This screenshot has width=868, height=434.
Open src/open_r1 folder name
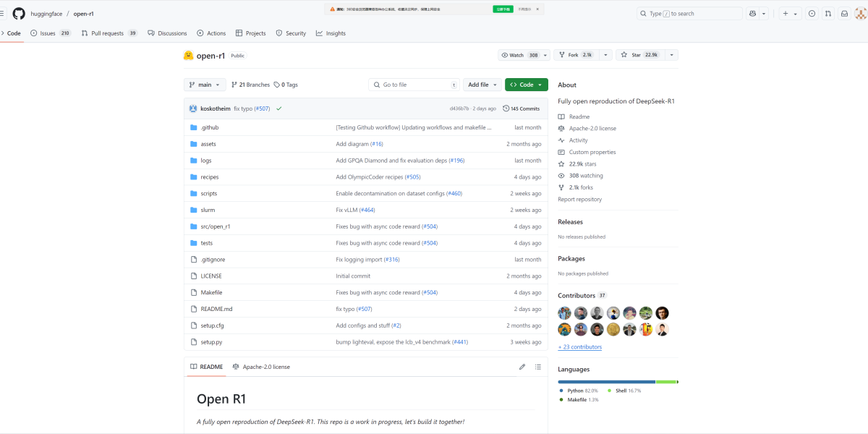pos(216,226)
